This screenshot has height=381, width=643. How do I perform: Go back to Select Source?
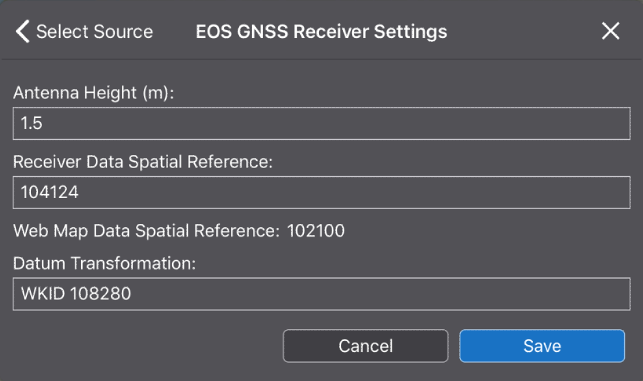click(84, 32)
